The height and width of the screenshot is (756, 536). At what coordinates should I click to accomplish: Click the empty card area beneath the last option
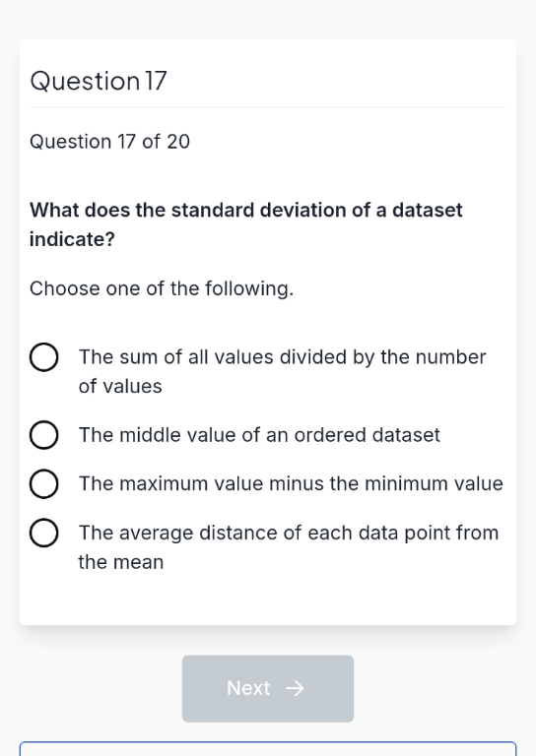coord(268,599)
